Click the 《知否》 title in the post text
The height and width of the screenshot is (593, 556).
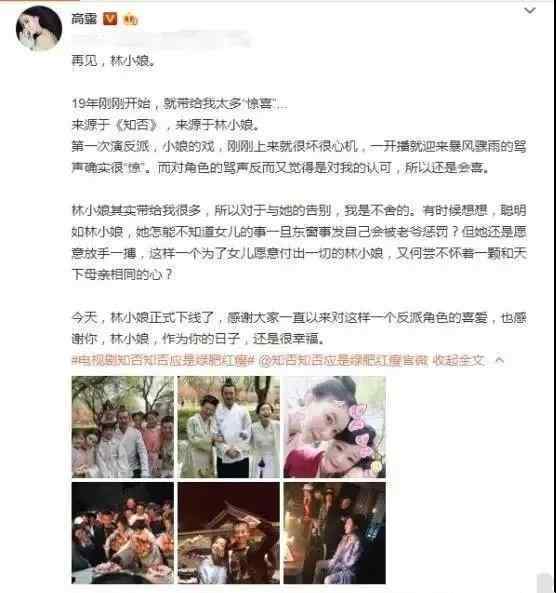[137, 125]
